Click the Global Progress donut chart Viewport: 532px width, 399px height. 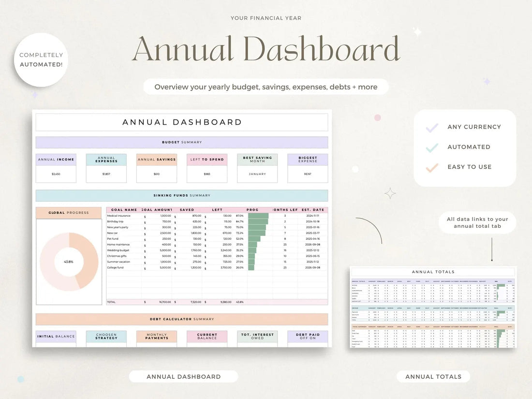click(69, 262)
